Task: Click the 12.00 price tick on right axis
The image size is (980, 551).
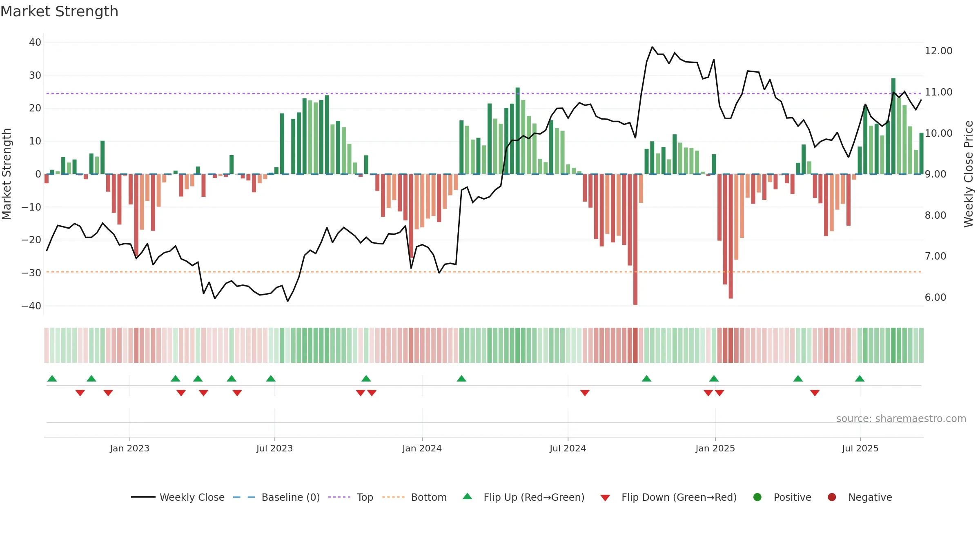Action: point(938,51)
